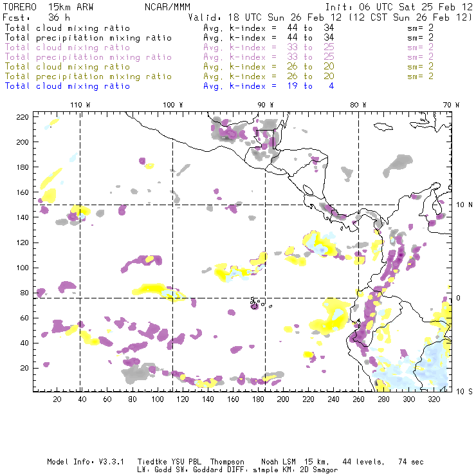The image size is (476, 476).
Task: Click blue "Avg. k-index = 19 to 4" text
Action: pos(269,86)
